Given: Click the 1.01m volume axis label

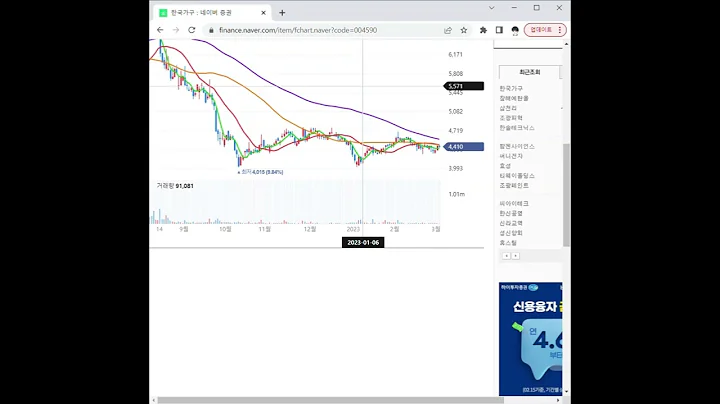Looking at the screenshot, I should (457, 194).
